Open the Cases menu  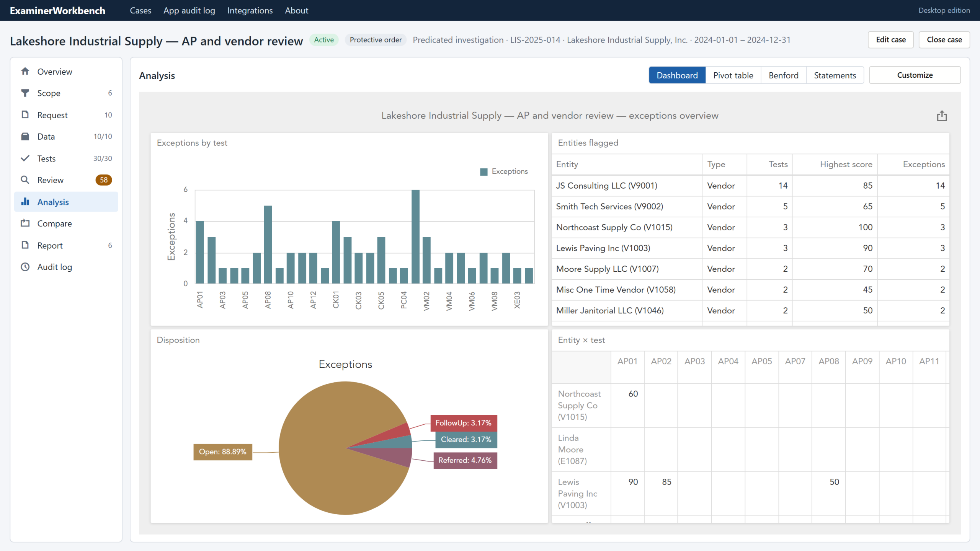tap(140, 11)
